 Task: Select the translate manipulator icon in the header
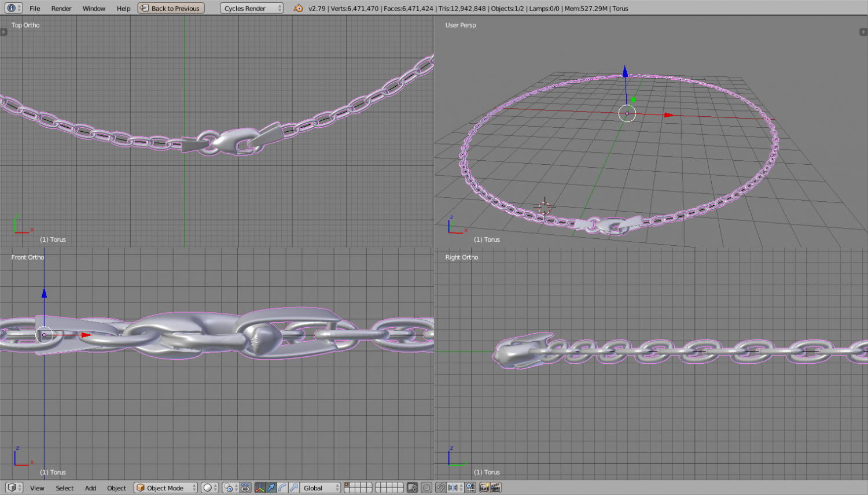coord(271,487)
